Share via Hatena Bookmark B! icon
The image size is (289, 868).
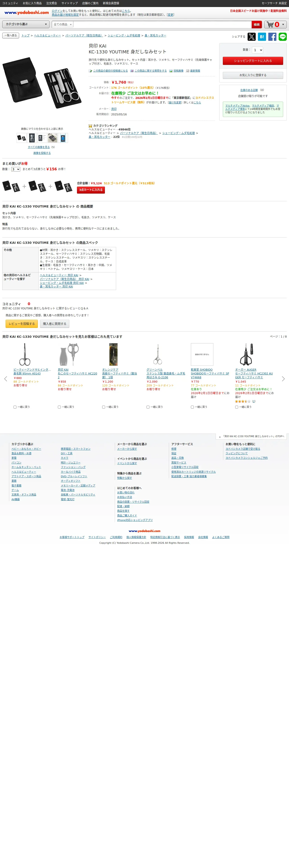tap(262, 37)
